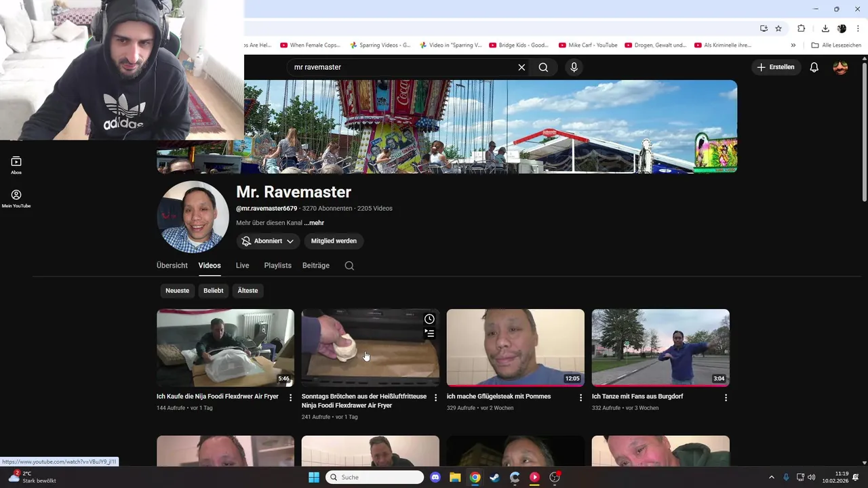Search within the Mr. Ravemaster channel
Screen dimensions: 868x488
(349, 266)
